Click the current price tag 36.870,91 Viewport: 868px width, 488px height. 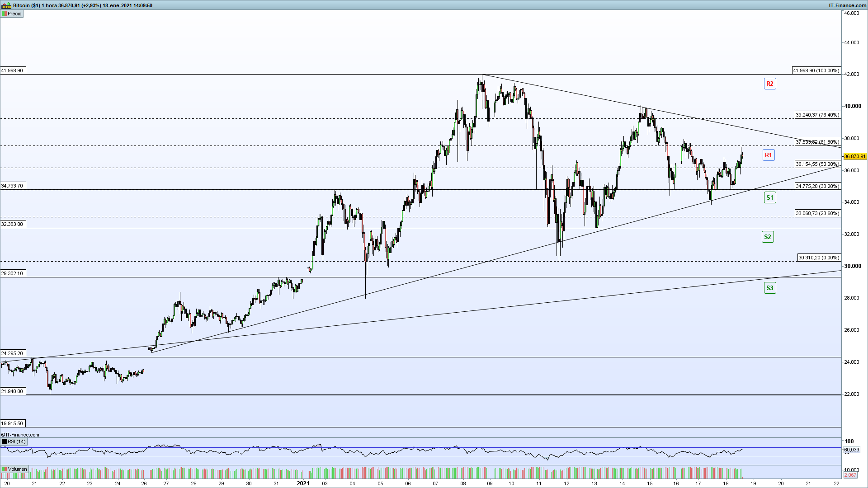coord(854,156)
